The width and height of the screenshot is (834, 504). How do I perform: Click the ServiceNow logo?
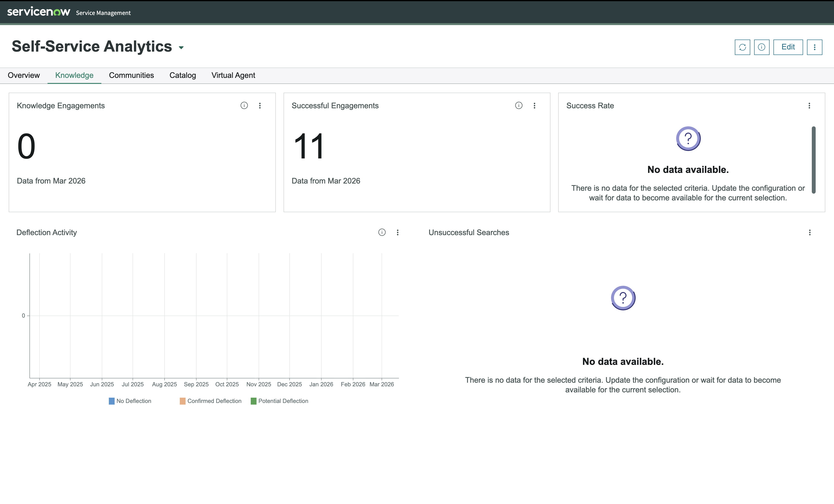(x=39, y=12)
